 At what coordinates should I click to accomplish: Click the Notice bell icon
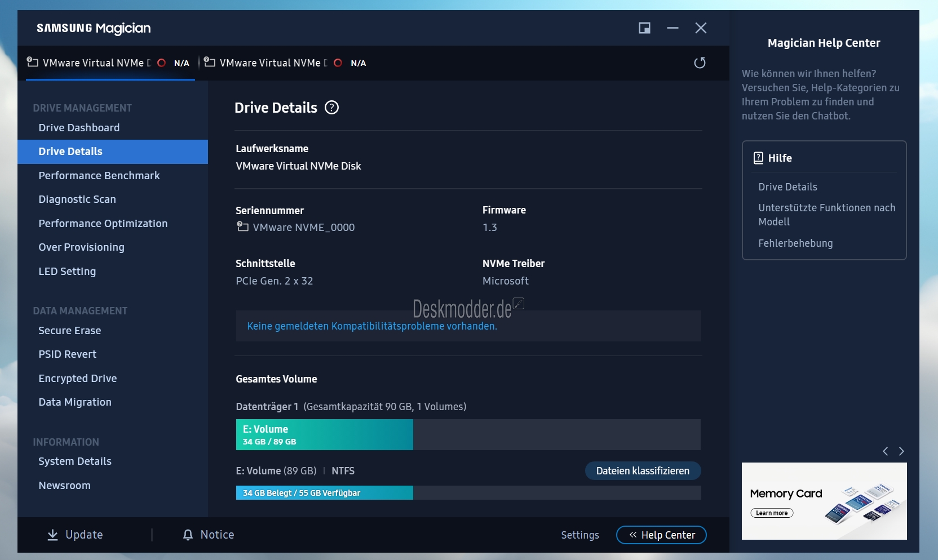point(188,535)
